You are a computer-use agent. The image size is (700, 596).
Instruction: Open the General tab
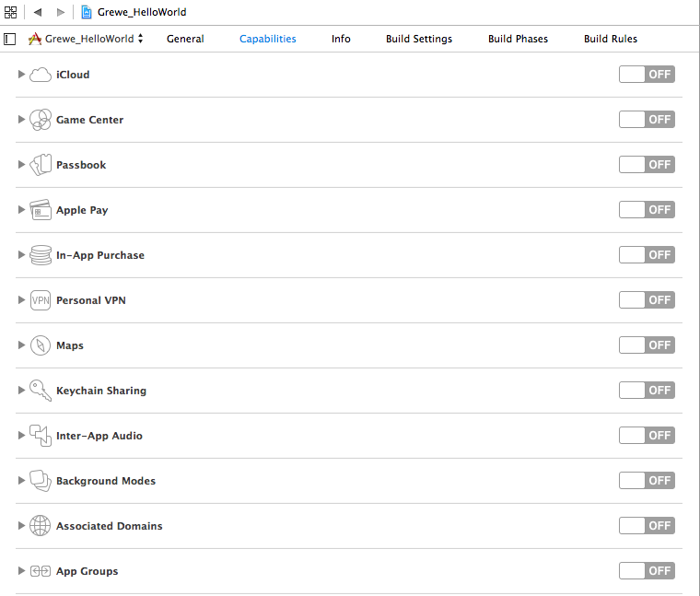(185, 39)
